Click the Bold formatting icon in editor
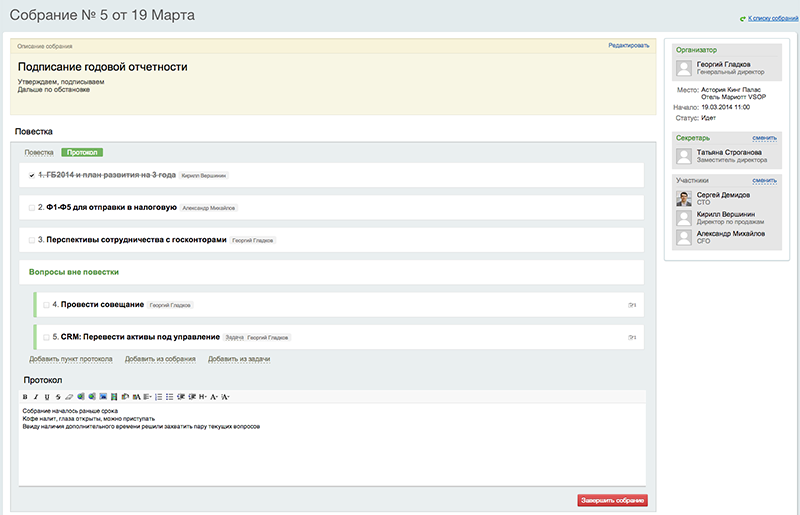 pyautogui.click(x=25, y=397)
